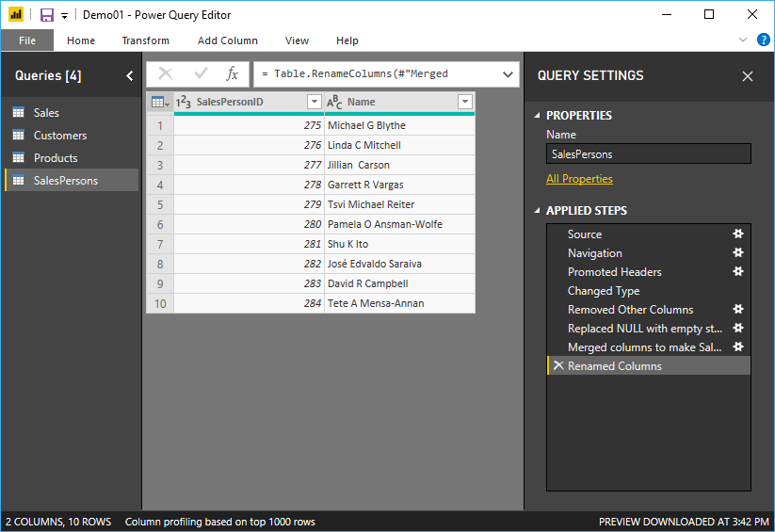Select the cell Tete A Mensa-Annan
This screenshot has height=532, width=775.
(x=399, y=303)
